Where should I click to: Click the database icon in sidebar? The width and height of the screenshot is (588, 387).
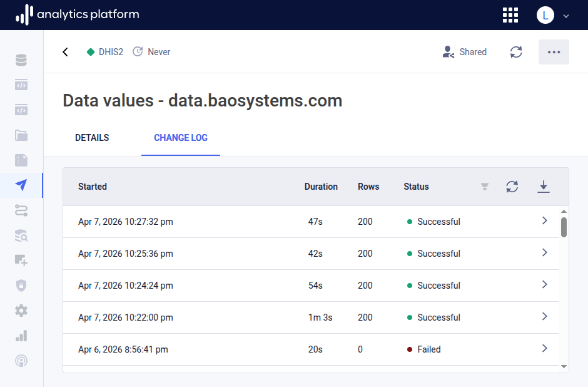point(21,60)
